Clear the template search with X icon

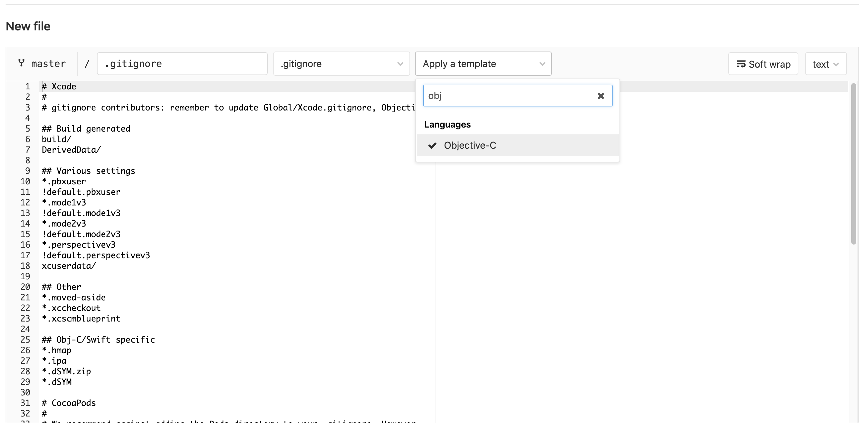tap(601, 96)
